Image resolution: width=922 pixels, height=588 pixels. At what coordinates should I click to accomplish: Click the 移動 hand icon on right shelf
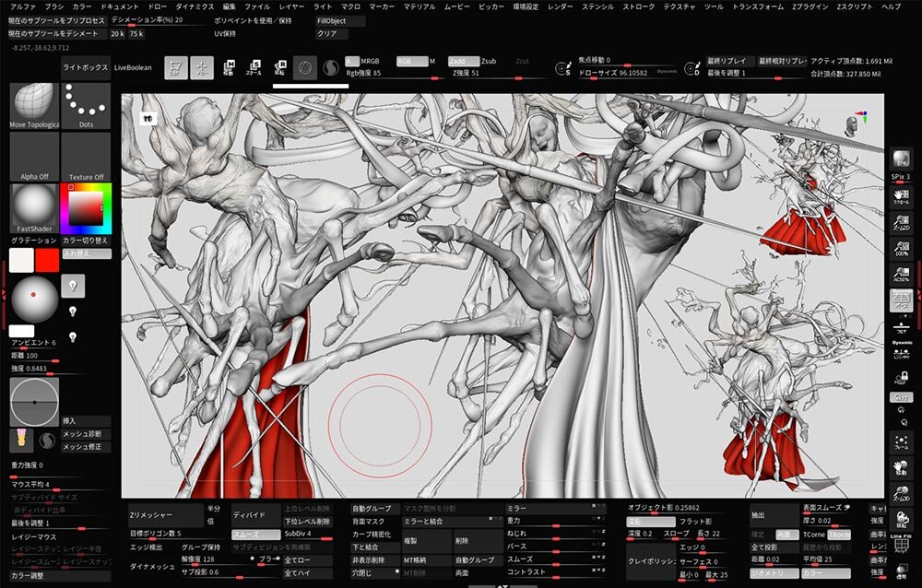(901, 468)
